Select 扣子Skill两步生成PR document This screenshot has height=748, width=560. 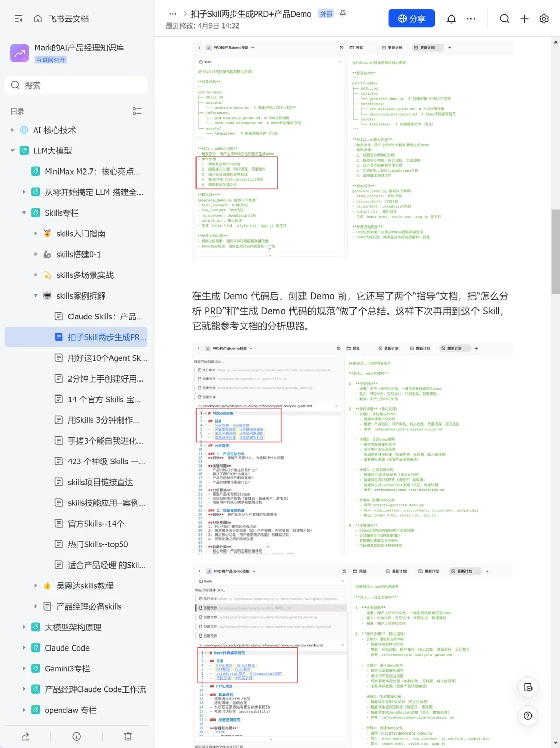pyautogui.click(x=76, y=337)
